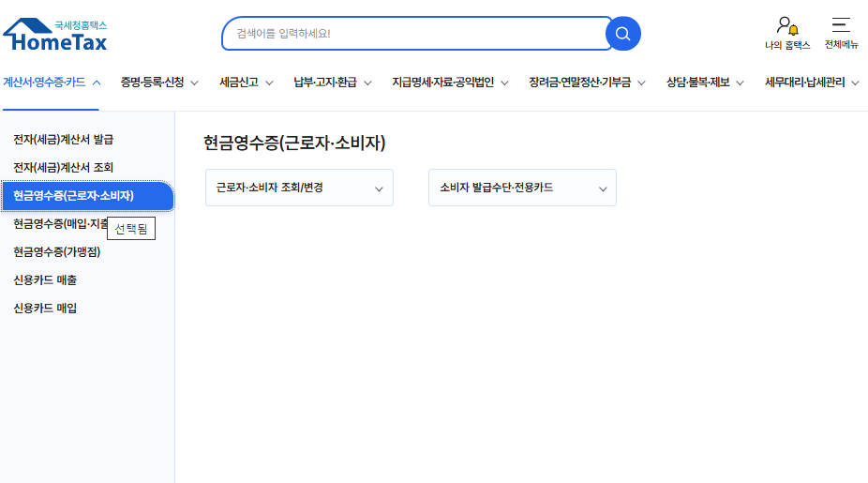Select 현금영수증(매입·지출증빙) sidebar item
Viewport: 868px width, 483px height.
60,224
